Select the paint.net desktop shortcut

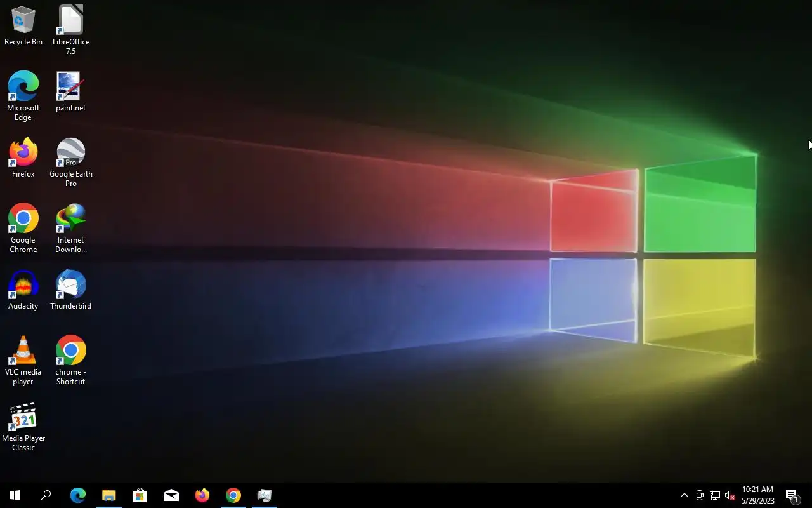coord(70,91)
